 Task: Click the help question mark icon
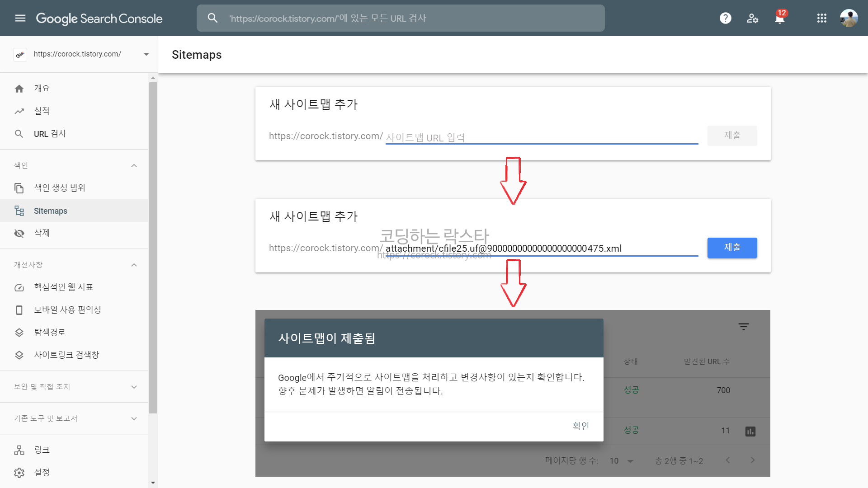click(725, 18)
